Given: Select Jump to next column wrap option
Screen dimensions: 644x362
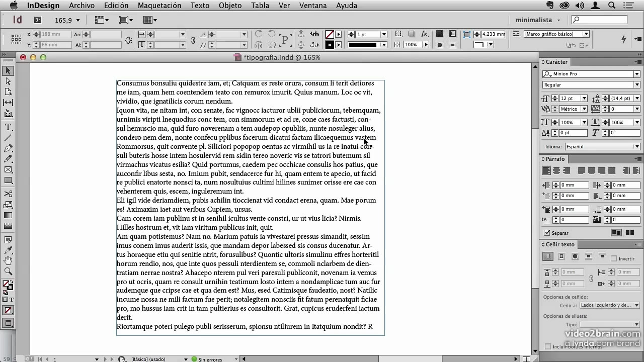Looking at the screenshot, I should (602, 256).
